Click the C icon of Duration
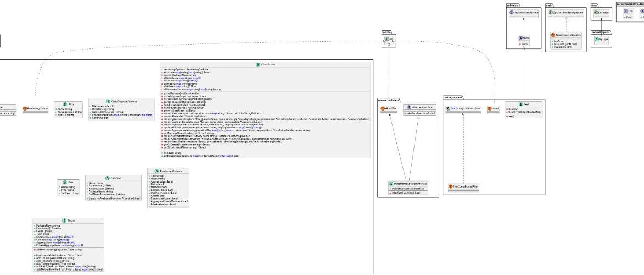 coord(597,13)
